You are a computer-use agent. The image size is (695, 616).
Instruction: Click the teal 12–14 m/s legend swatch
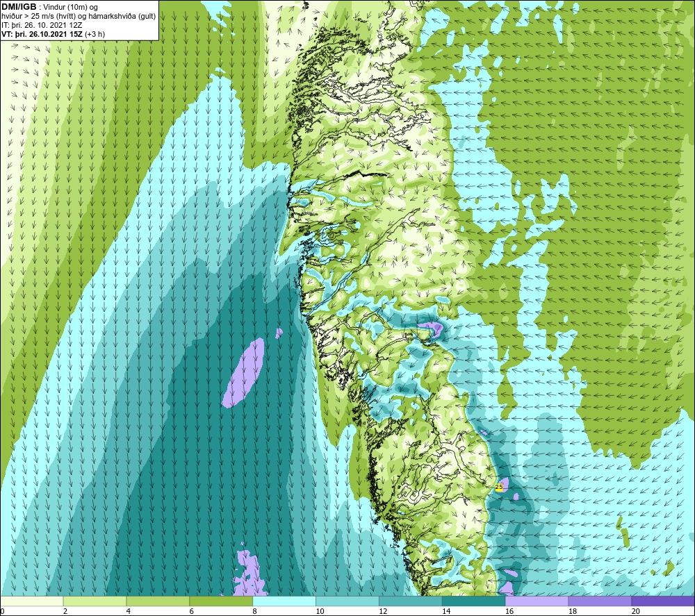tap(411, 601)
